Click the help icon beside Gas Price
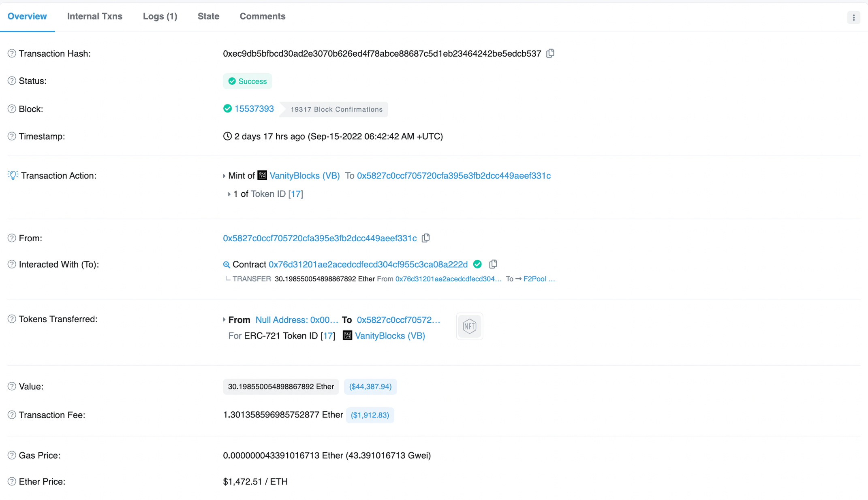The width and height of the screenshot is (868, 500). point(12,455)
